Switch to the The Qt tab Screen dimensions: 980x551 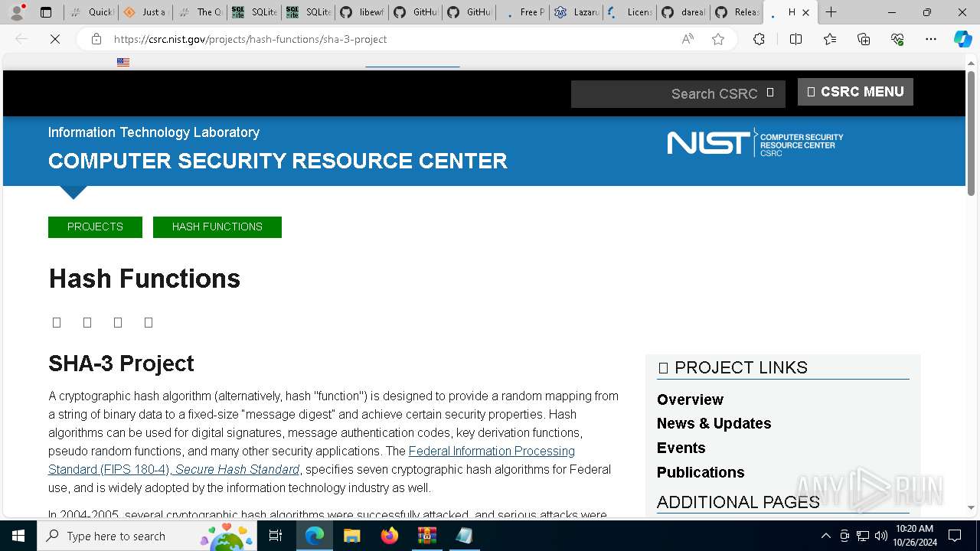200,12
